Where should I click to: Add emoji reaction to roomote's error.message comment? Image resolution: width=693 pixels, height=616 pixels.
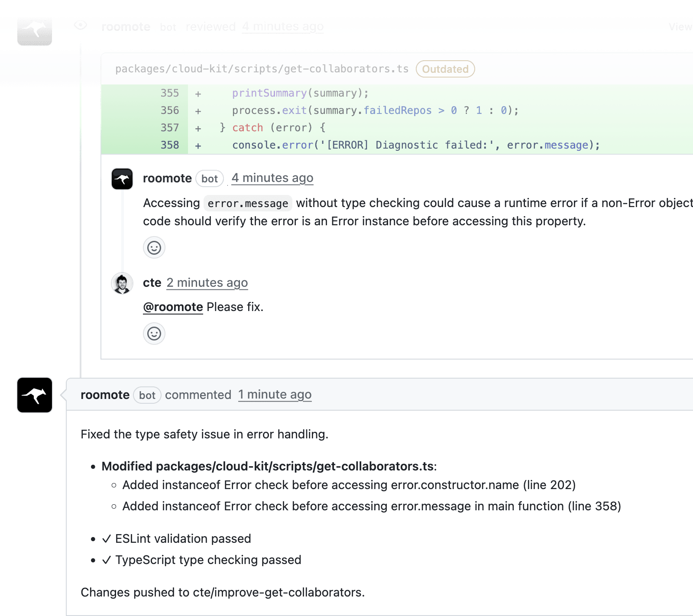coord(154,248)
